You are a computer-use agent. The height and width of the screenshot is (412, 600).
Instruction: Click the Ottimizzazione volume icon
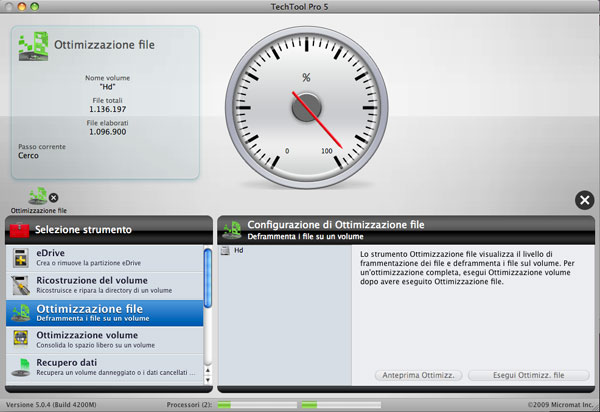pos(21,339)
